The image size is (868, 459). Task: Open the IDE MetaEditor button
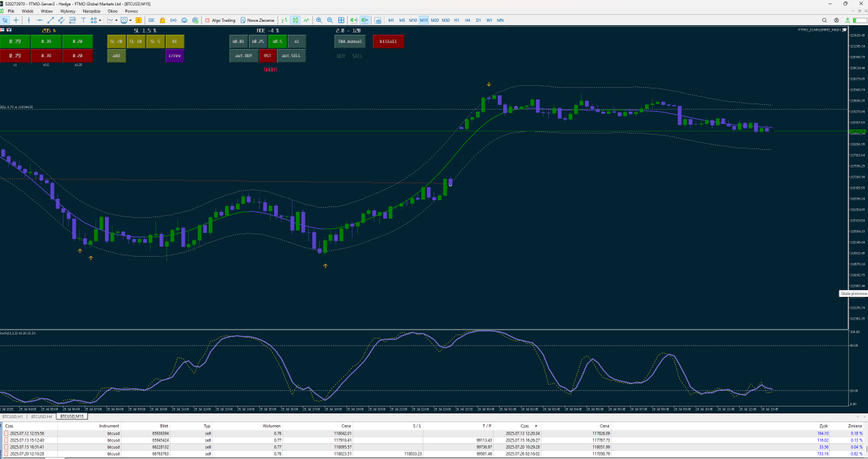(151, 20)
